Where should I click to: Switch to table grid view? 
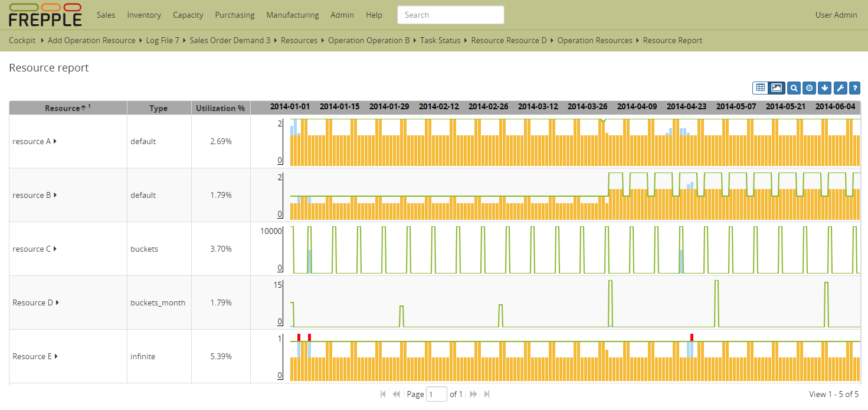click(x=761, y=88)
